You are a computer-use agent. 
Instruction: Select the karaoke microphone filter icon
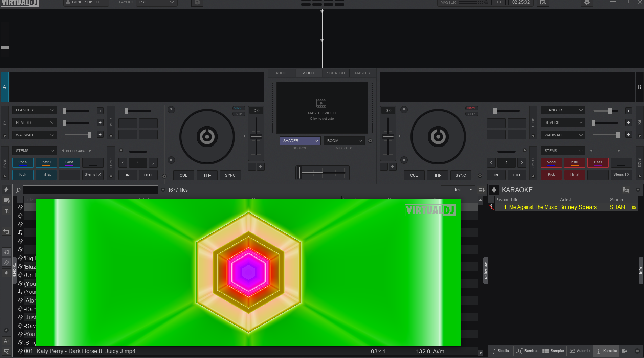[x=6, y=273]
